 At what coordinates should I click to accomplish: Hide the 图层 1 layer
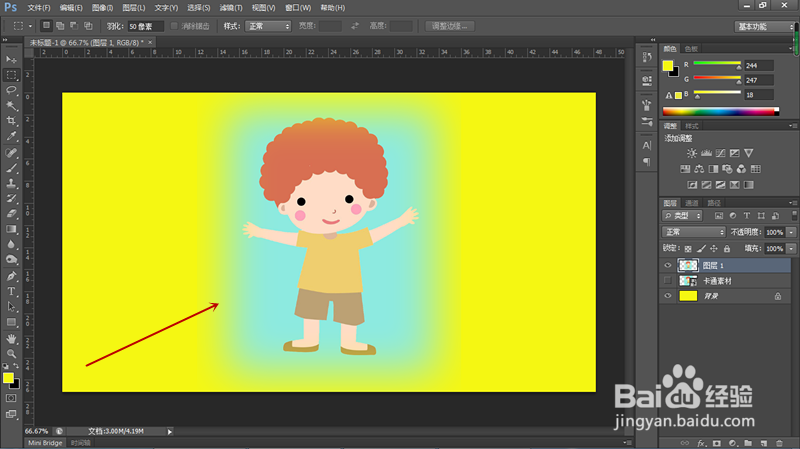[667, 265]
